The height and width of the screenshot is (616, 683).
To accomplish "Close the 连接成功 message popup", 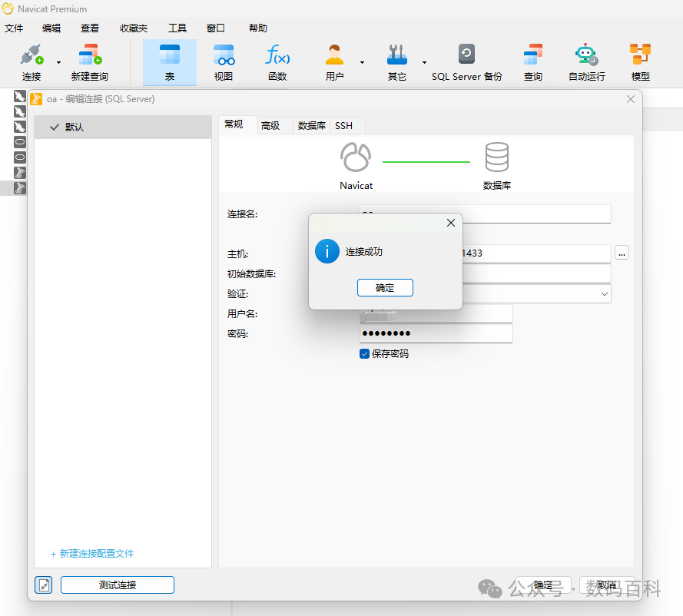I will (451, 223).
